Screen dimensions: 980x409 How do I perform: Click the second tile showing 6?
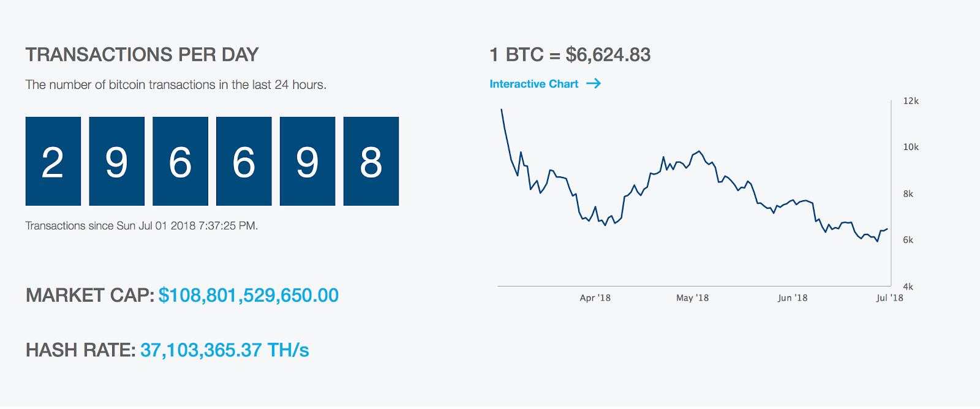click(x=244, y=161)
